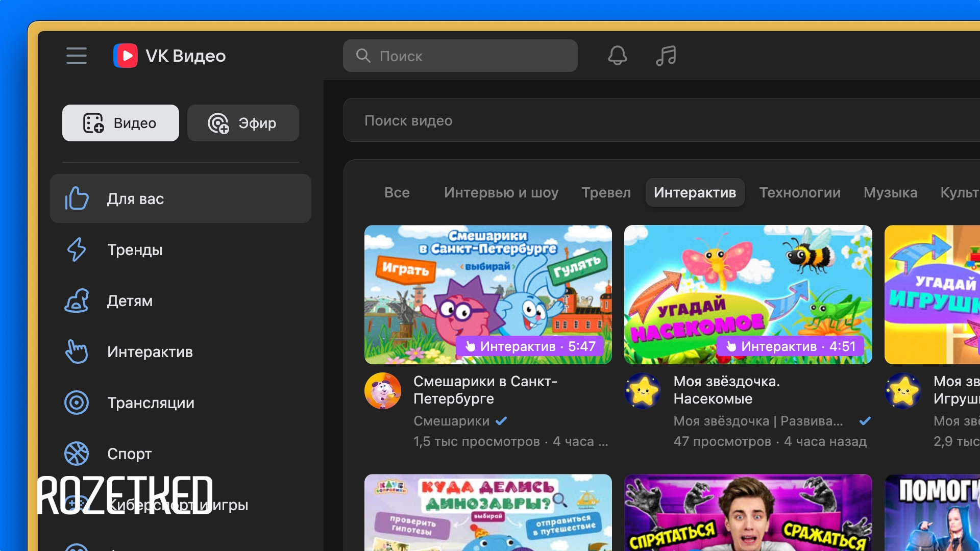This screenshot has height=551, width=980.
Task: Open the Смешарики channel name link
Action: click(451, 421)
